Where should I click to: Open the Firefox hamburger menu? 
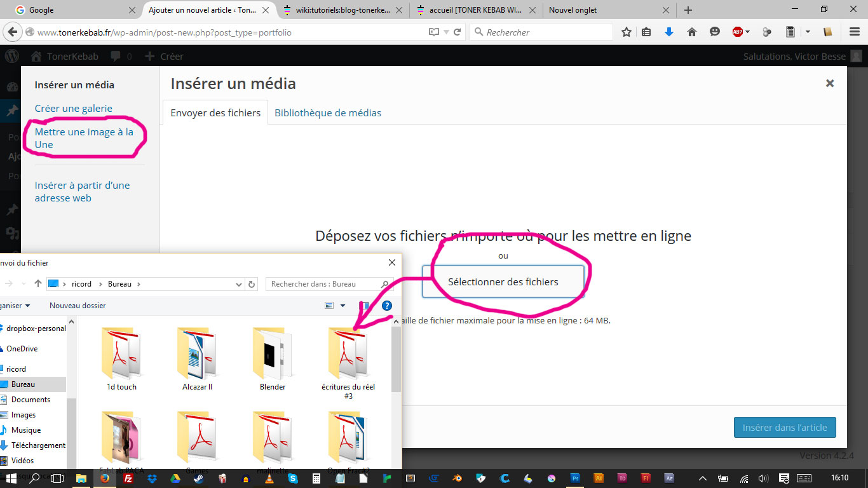click(x=855, y=32)
